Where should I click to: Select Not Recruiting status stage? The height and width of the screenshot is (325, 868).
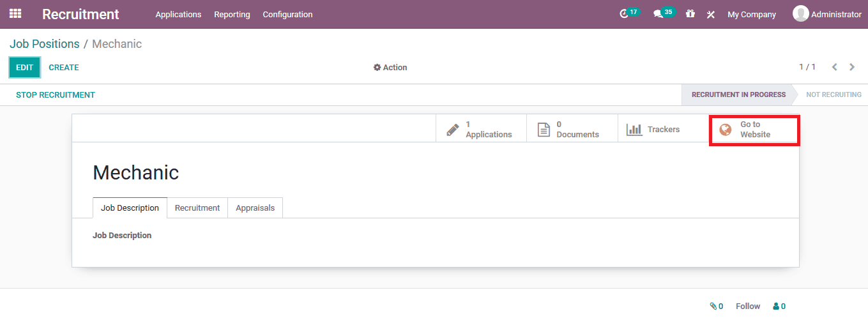point(834,94)
